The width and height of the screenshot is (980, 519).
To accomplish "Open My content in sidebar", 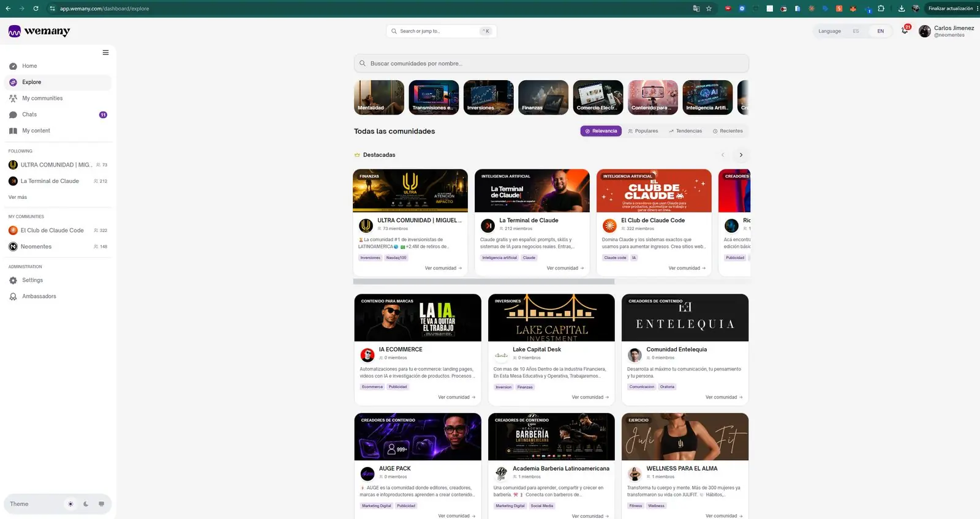I will (x=58, y=131).
